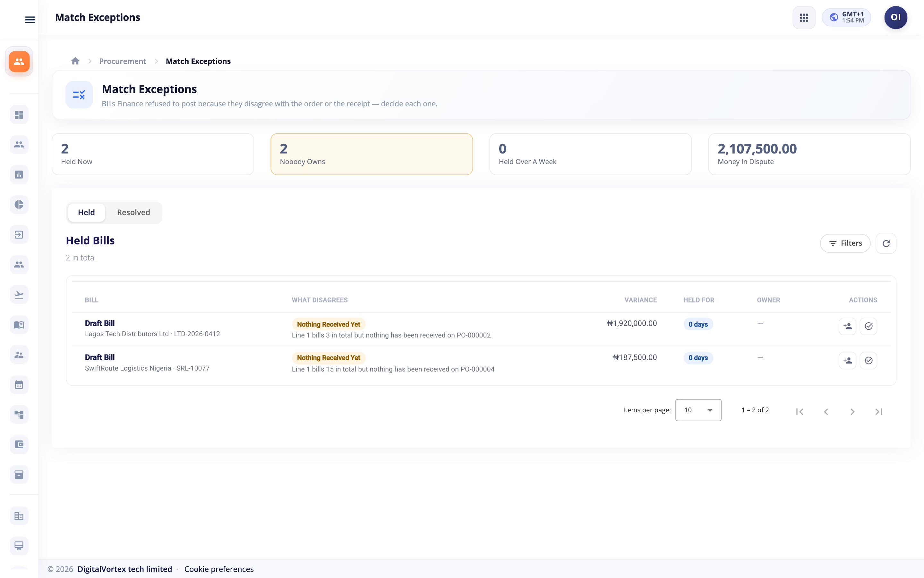924x578 pixels.
Task: Open Procurement breadcrumb link
Action: click(123, 61)
